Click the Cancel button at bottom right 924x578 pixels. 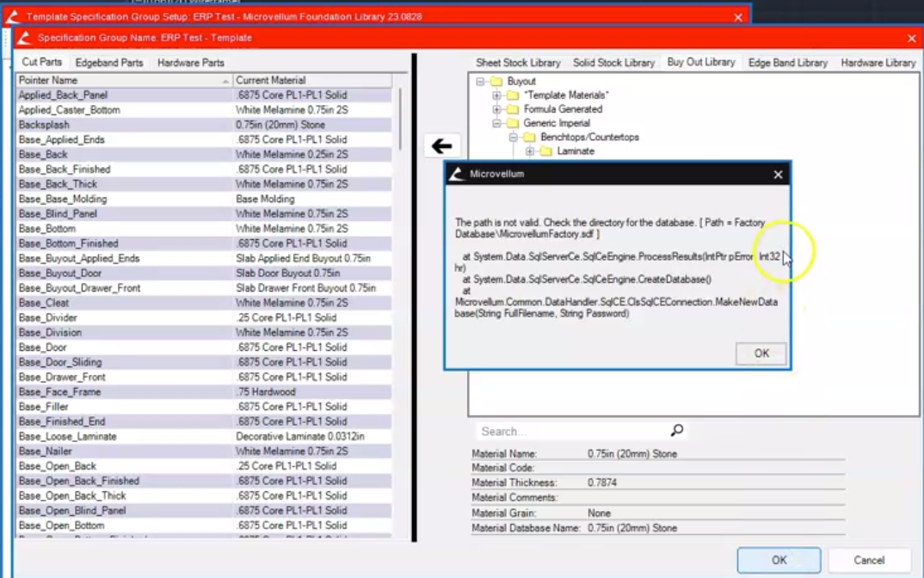pyautogui.click(x=869, y=560)
